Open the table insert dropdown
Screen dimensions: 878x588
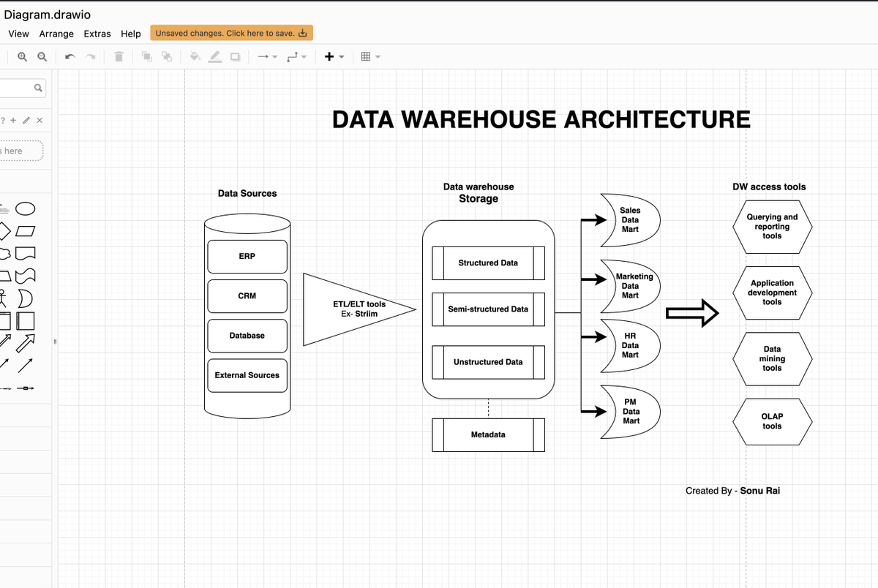point(370,56)
